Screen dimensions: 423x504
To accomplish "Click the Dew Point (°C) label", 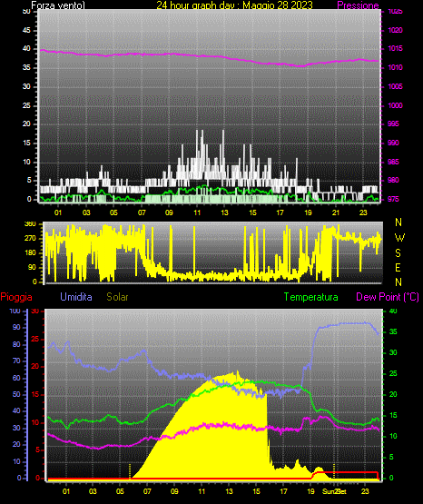I will click(388, 297).
